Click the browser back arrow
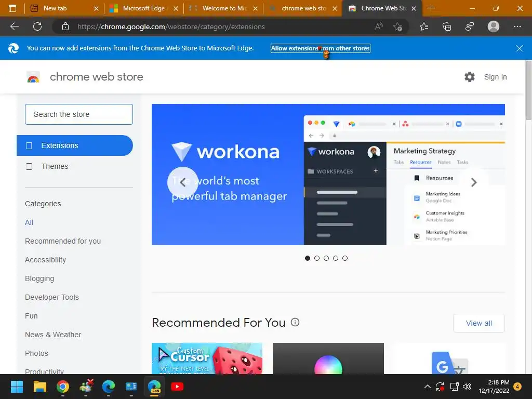The height and width of the screenshot is (399, 532). click(14, 26)
